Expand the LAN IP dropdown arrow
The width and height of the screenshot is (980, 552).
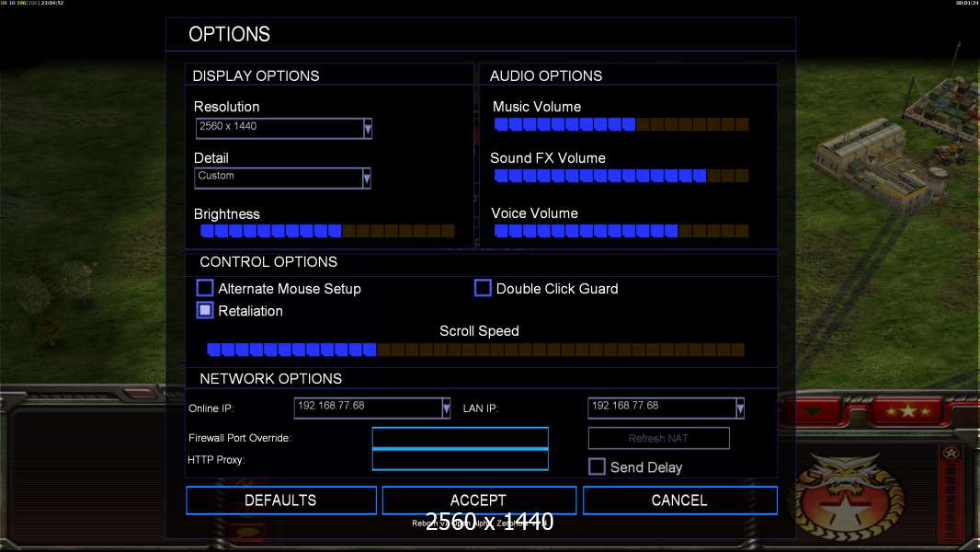[x=740, y=408]
